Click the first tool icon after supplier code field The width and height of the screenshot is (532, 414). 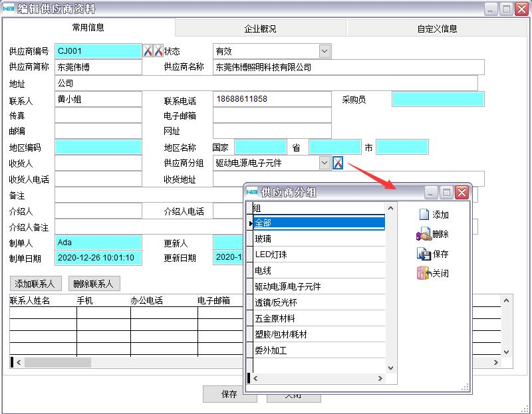(x=148, y=51)
